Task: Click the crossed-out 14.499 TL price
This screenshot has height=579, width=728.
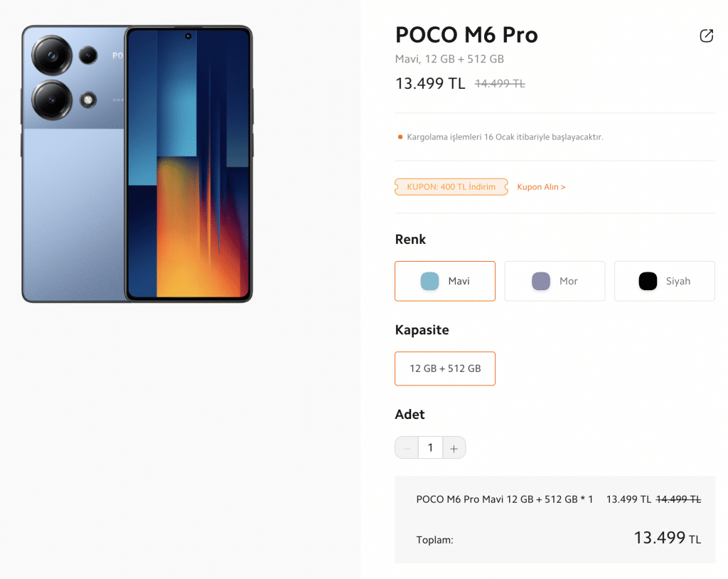Action: (500, 84)
